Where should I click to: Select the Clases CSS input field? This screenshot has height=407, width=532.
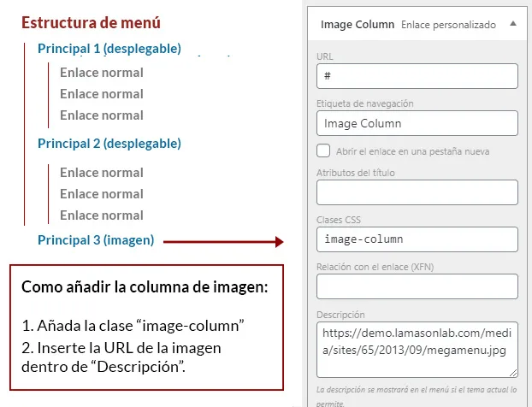click(417, 239)
